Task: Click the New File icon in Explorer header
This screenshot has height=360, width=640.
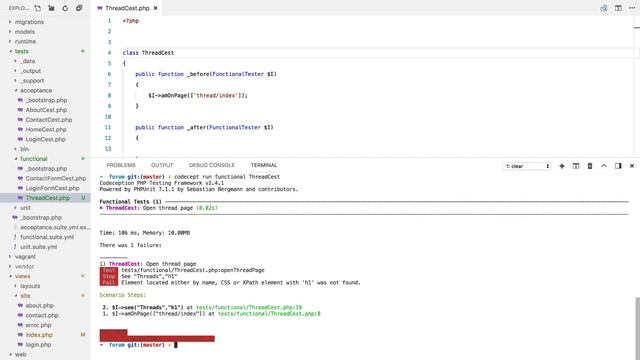Action: point(38,8)
